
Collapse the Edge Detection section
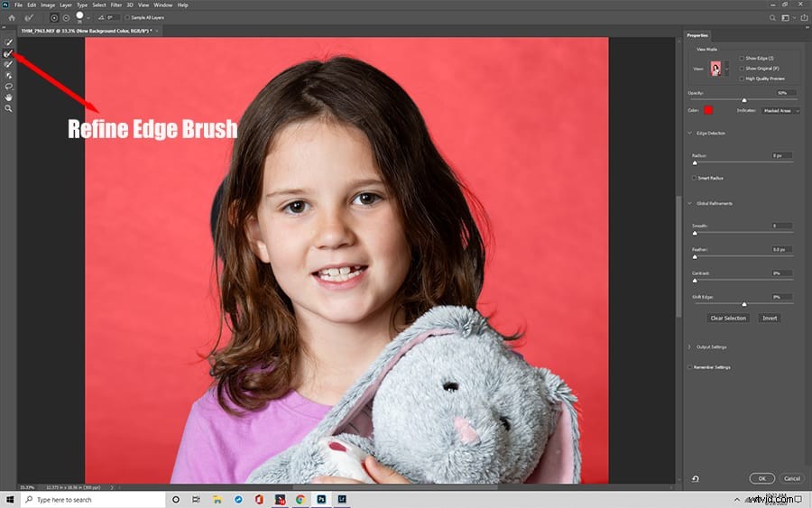[690, 133]
